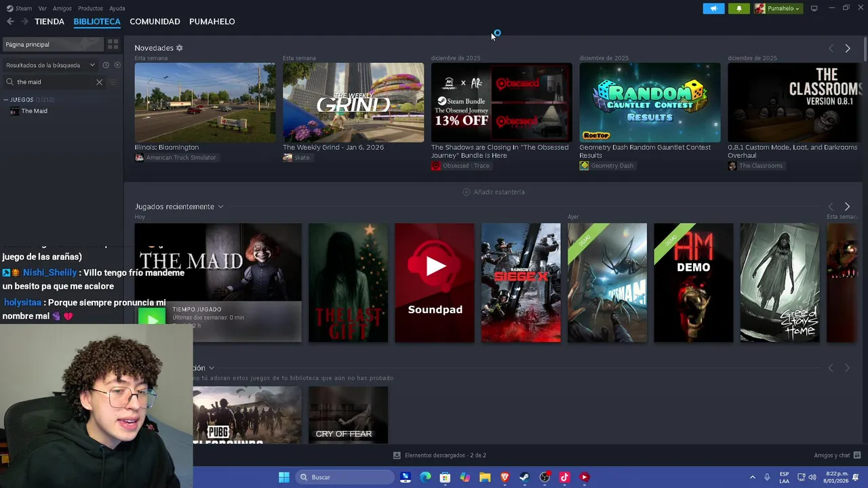Click the Añadir estantería plus icon

(466, 192)
